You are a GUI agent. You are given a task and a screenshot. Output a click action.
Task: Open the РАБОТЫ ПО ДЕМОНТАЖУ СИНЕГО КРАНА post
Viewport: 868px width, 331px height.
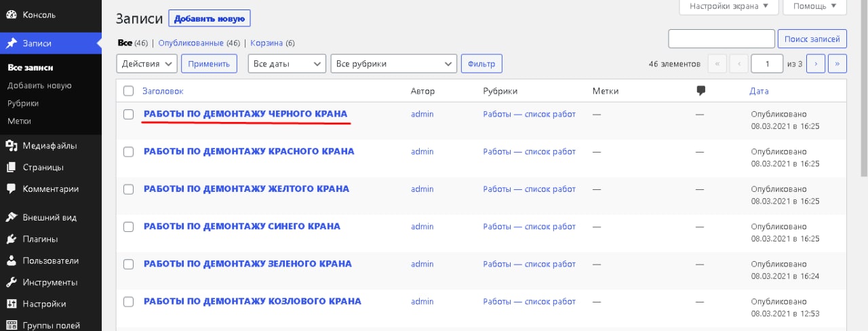[242, 227]
